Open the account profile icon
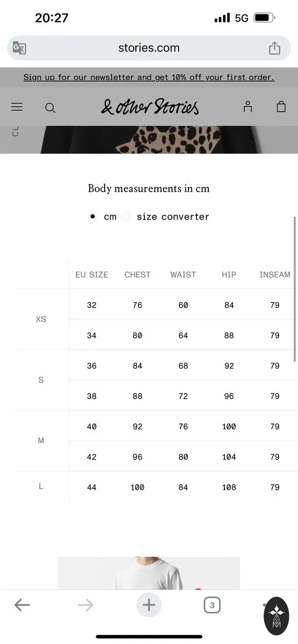The width and height of the screenshot is (298, 644). pos(248,106)
